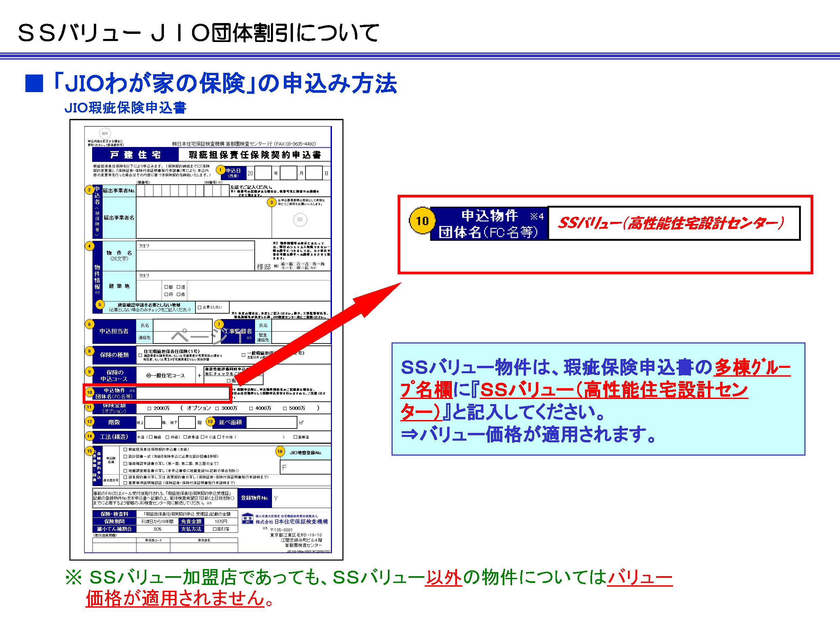
Task: Check 瑕疵担保責任保険契約申込書(本紙) document box
Action: pos(125,449)
